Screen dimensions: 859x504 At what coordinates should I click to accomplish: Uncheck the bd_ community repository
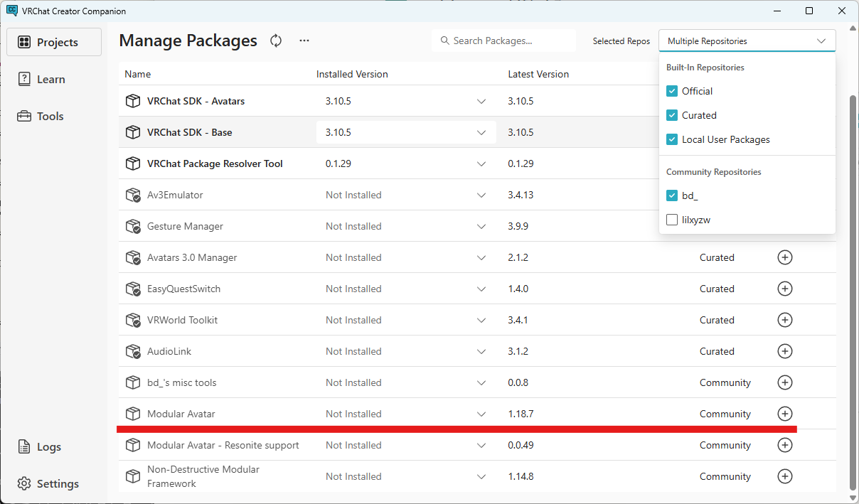[672, 195]
